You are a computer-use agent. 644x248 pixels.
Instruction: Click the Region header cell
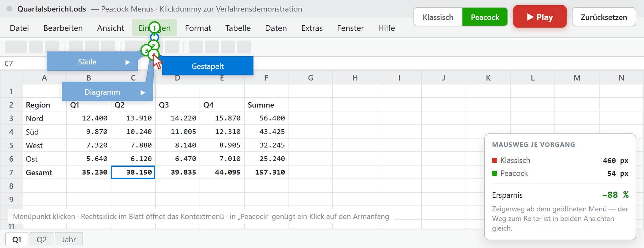[x=44, y=105]
